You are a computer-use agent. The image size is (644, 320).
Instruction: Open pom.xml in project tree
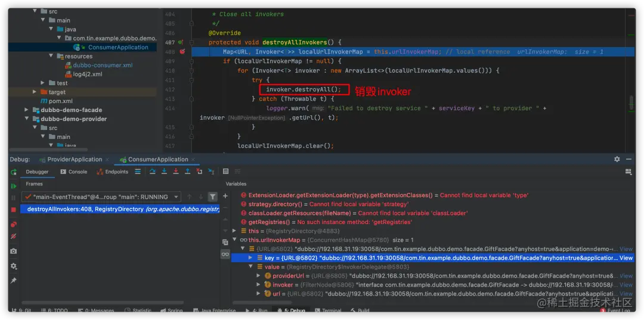[60, 101]
